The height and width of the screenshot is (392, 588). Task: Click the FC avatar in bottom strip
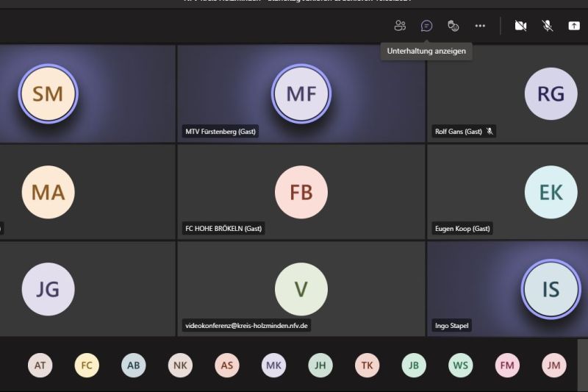(87, 366)
